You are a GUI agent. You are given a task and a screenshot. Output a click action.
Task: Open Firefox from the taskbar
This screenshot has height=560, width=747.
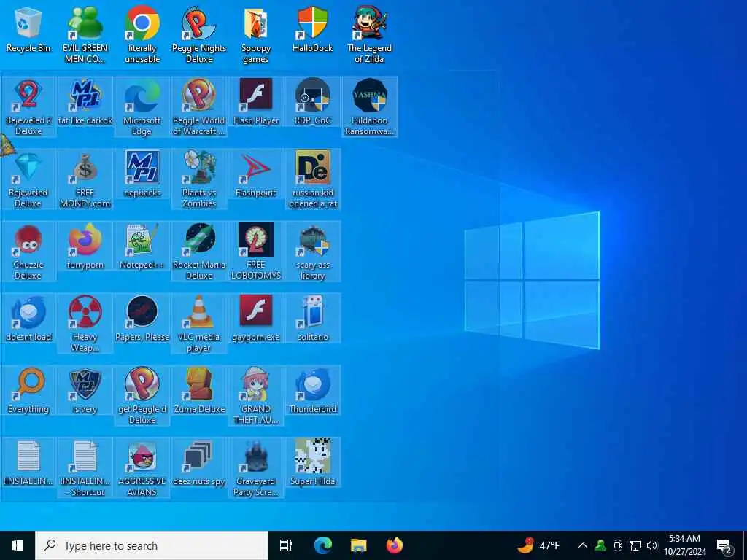tap(394, 545)
